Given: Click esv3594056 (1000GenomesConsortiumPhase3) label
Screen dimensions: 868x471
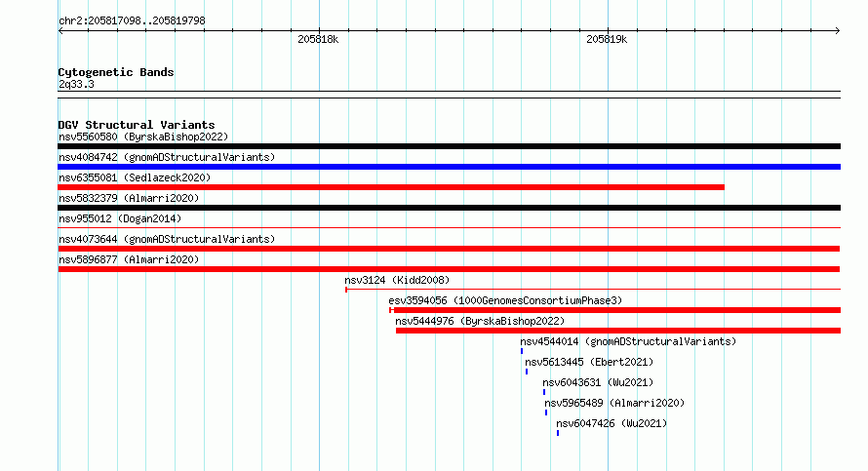Looking at the screenshot, I should (505, 300).
